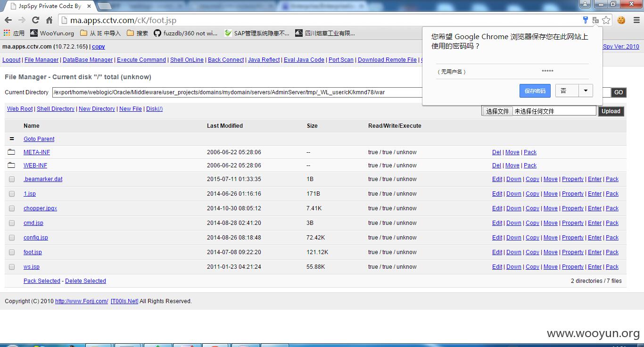Open the apps grid bookmark

[14, 33]
